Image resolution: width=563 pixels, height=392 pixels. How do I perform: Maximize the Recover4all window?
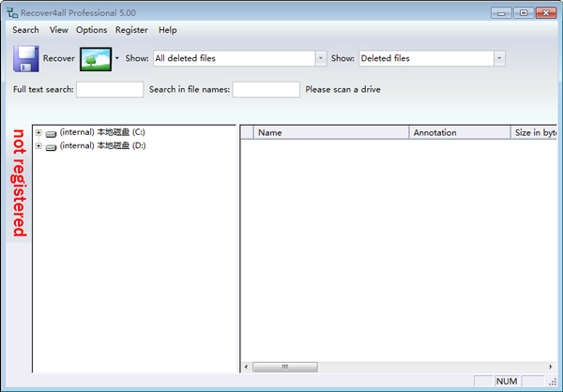524,13
